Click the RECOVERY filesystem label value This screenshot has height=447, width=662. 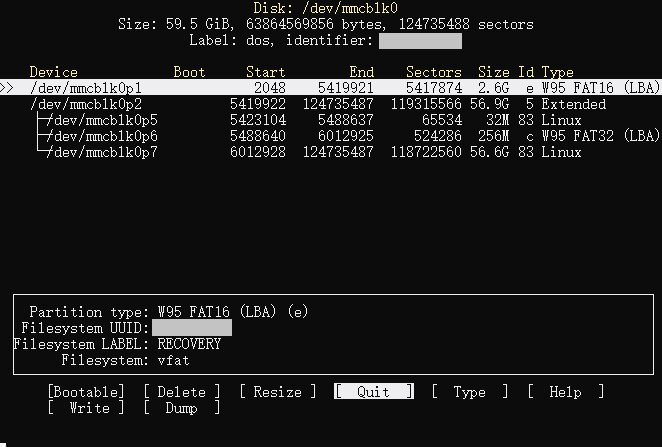[189, 344]
